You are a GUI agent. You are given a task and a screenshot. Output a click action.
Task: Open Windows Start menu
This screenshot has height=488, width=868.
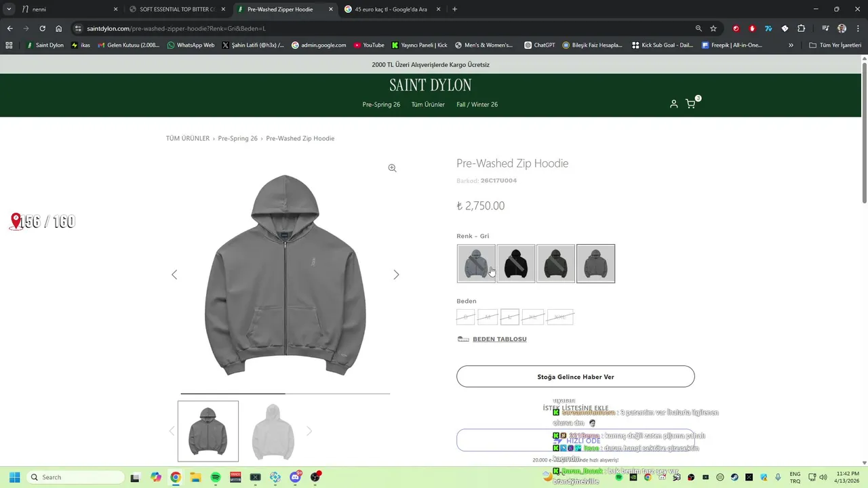[x=14, y=477]
